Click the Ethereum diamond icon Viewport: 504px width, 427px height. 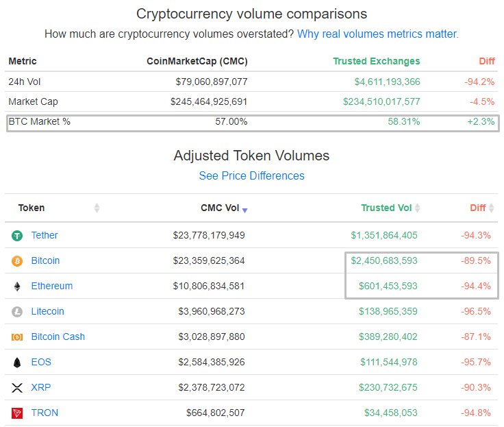17,286
